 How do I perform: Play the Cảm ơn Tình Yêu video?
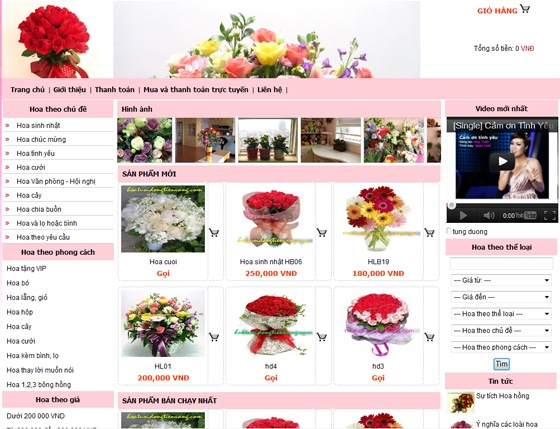point(502,161)
